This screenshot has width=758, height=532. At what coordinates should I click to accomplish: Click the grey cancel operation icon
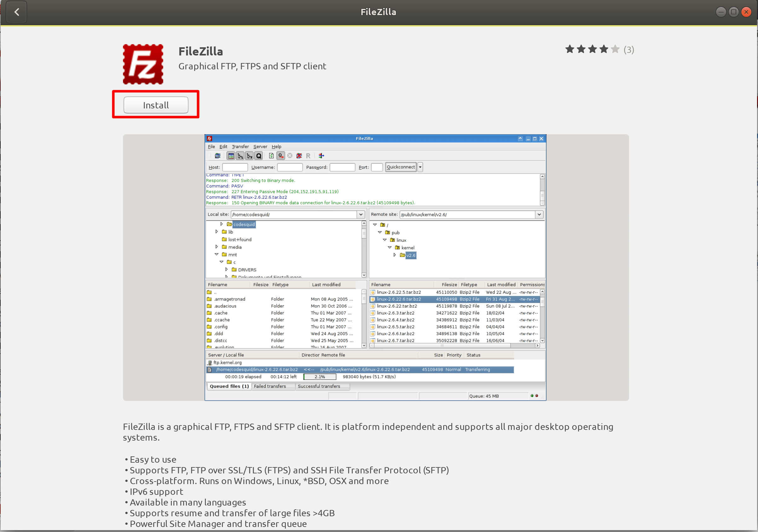coord(290,156)
